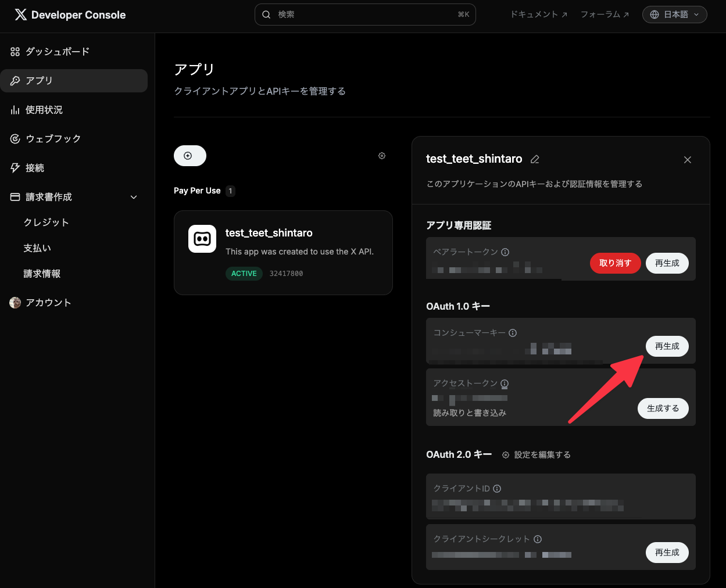726x588 pixels.
Task: Click the settings gear above the app list
Action: 382,156
